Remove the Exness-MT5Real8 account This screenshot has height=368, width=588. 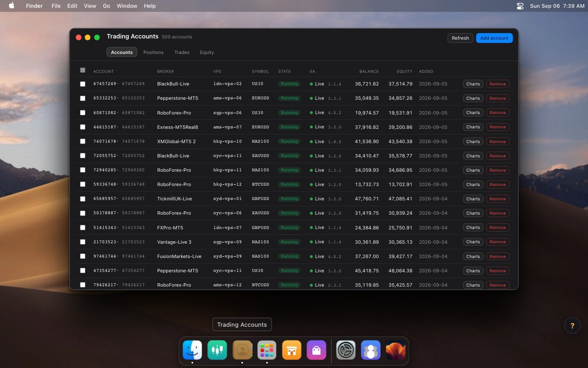[x=498, y=127]
